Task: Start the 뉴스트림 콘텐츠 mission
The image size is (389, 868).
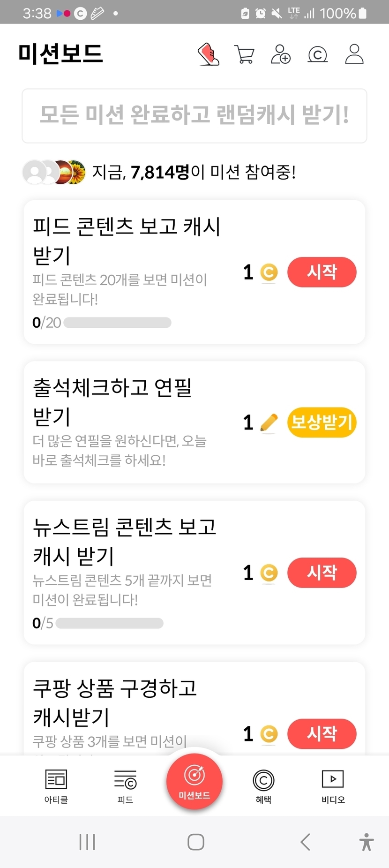Action: pos(322,573)
